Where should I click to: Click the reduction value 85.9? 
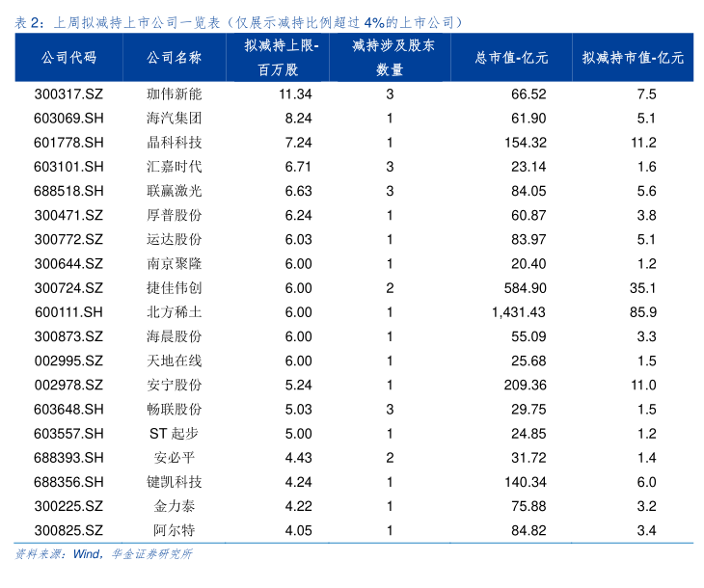643,312
